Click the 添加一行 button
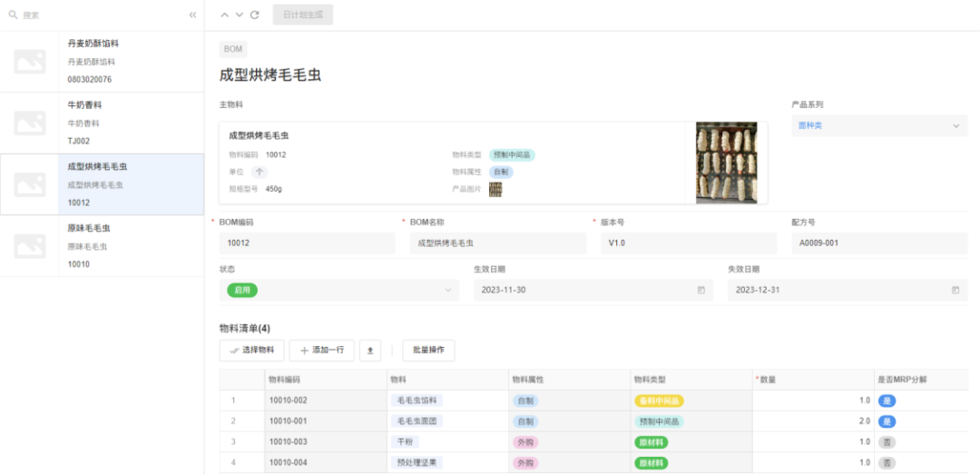Viewport: 980px width, 475px height. click(321, 351)
